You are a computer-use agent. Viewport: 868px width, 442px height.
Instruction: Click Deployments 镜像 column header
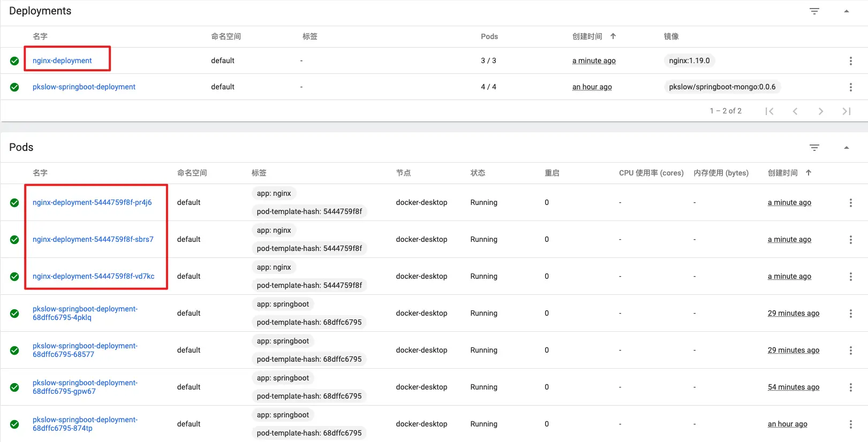click(671, 36)
